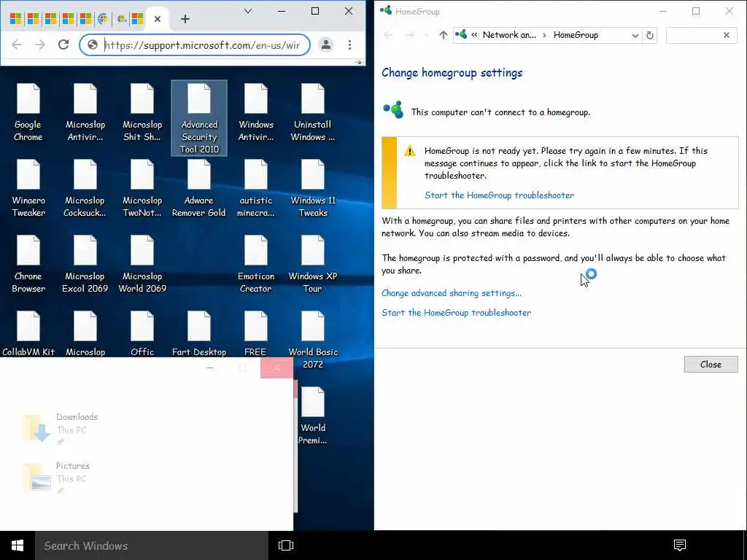Open the Action Center notifications icon
Viewport: 747px width, 560px height.
pyautogui.click(x=680, y=545)
